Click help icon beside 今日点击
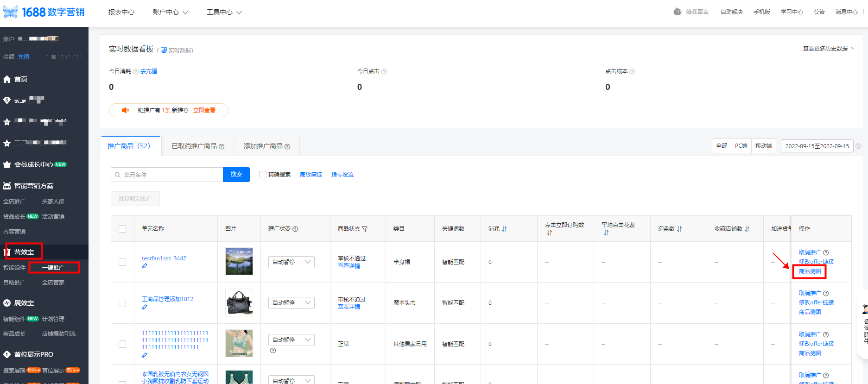The image size is (868, 384). pos(384,71)
